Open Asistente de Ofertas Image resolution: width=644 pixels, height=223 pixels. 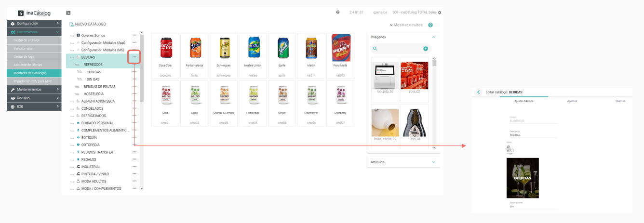pyautogui.click(x=34, y=65)
